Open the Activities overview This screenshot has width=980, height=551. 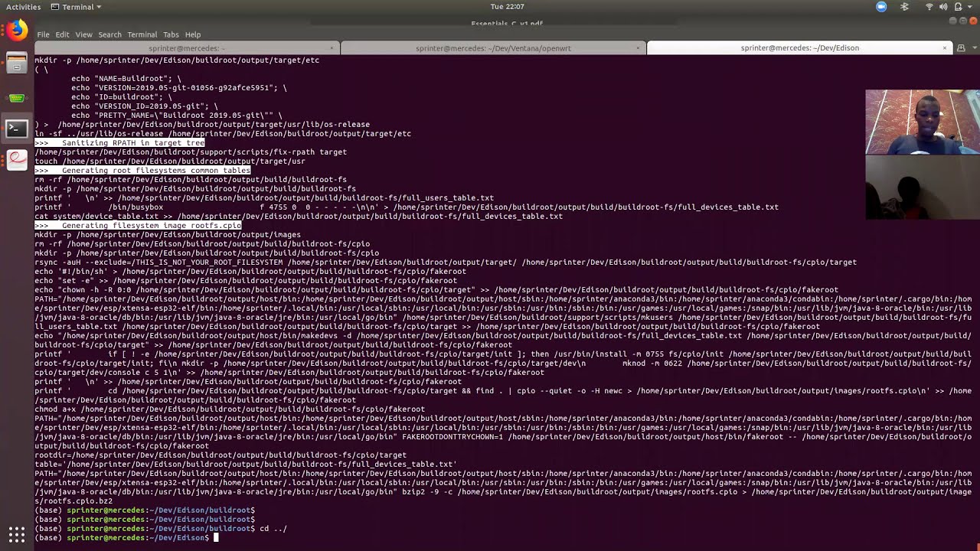pos(23,7)
